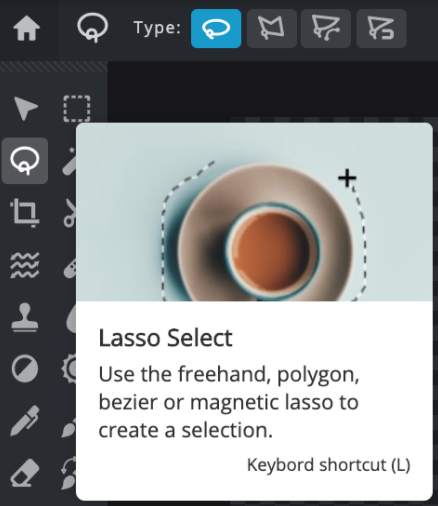Enable magnetic lasso type
438x506 pixels.
pos(381,29)
